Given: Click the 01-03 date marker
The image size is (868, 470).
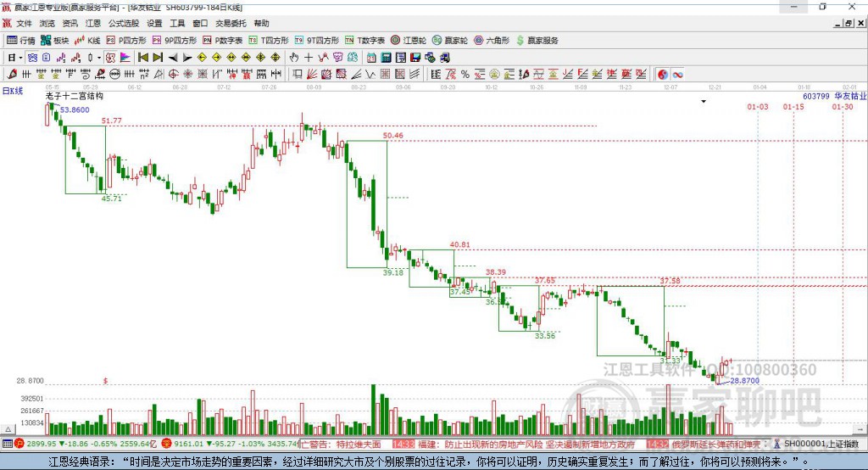Looking at the screenshot, I should [x=758, y=106].
